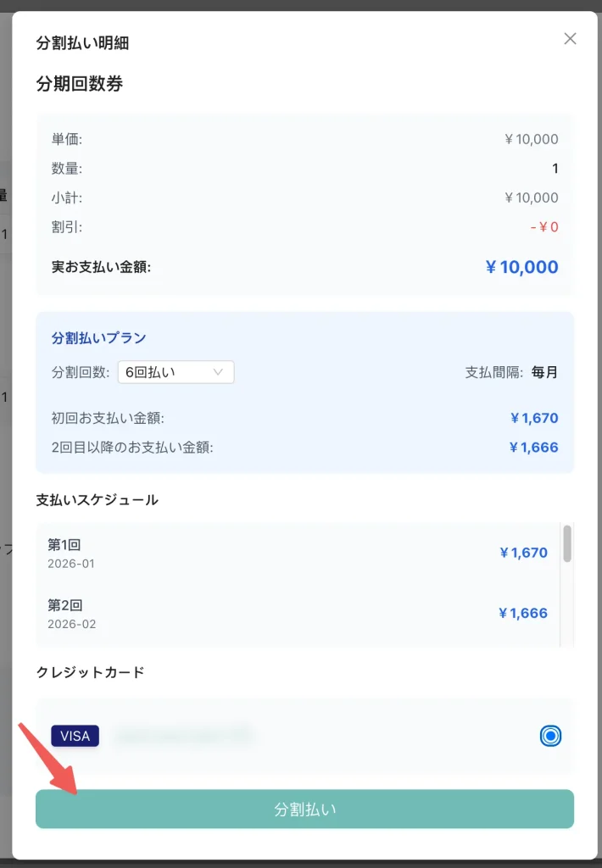Screen dimensions: 602x868
Task: Click the クレジットカード section heading
Action: click(90, 672)
